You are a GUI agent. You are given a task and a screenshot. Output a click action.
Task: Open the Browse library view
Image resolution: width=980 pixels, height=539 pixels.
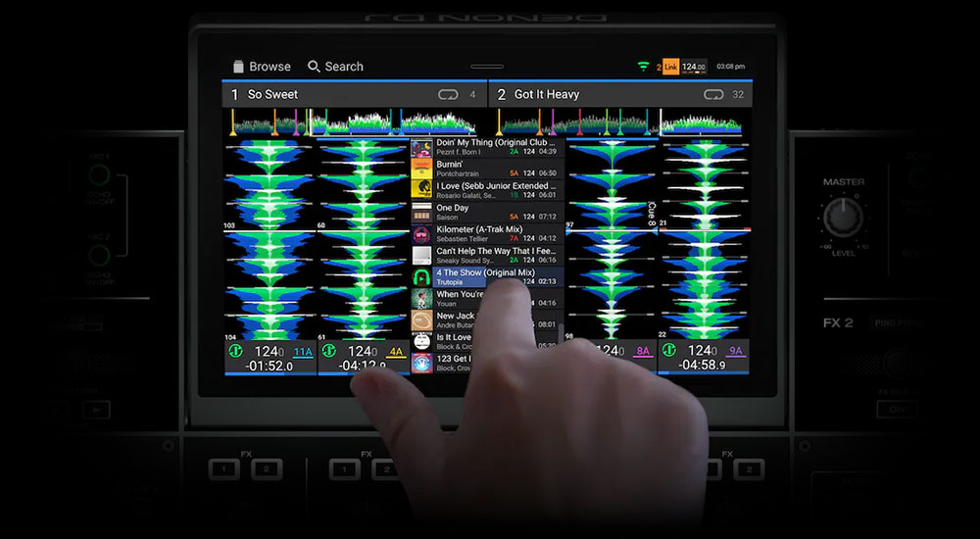(x=261, y=67)
